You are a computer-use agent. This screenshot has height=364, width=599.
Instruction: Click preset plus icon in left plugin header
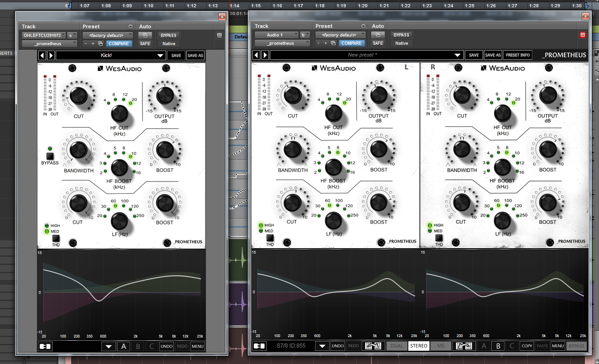tap(93, 44)
